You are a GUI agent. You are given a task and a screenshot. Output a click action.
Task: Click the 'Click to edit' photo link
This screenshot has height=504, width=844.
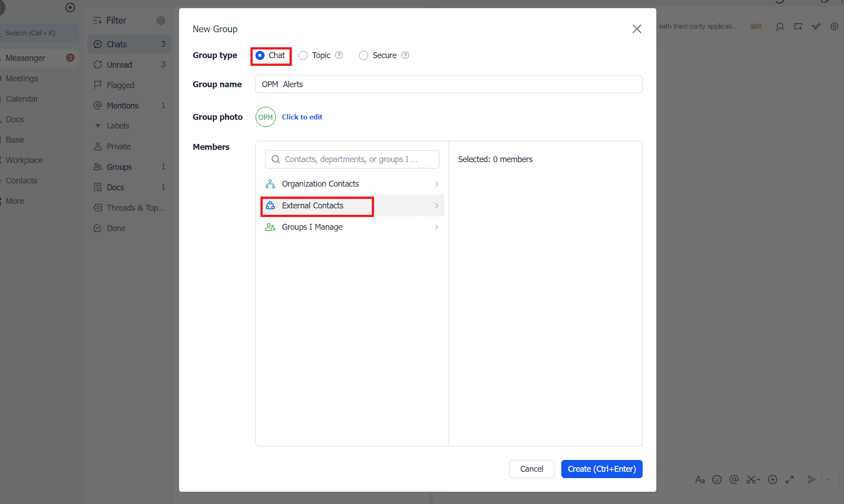tap(302, 117)
